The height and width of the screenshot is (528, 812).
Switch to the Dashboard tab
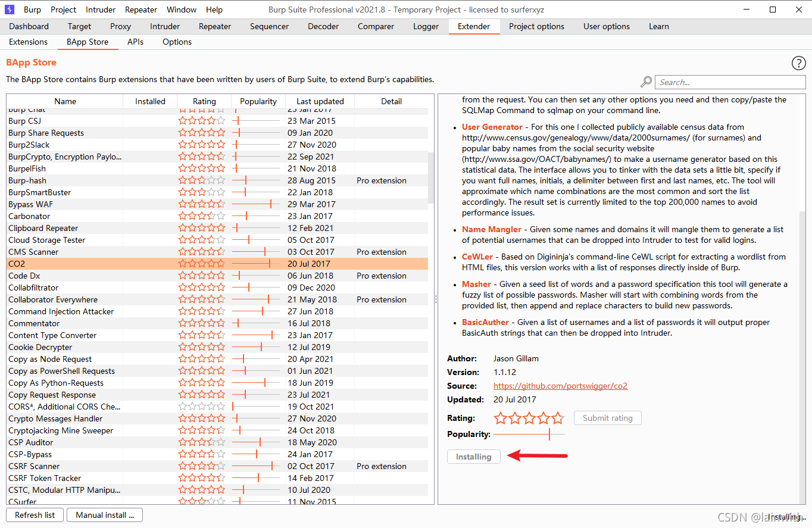29,26
